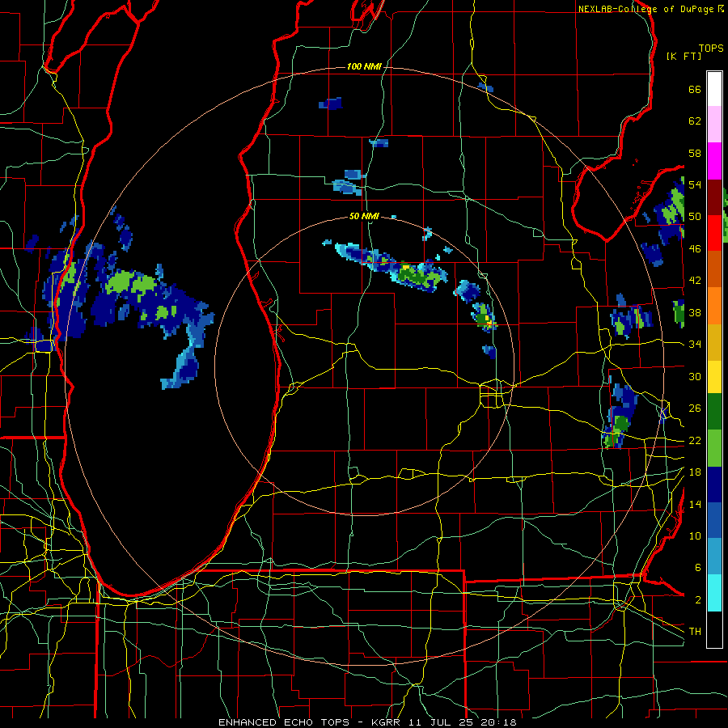Click the 58 value on the scale
Viewport: 728px width, 728px height.
[x=695, y=153]
